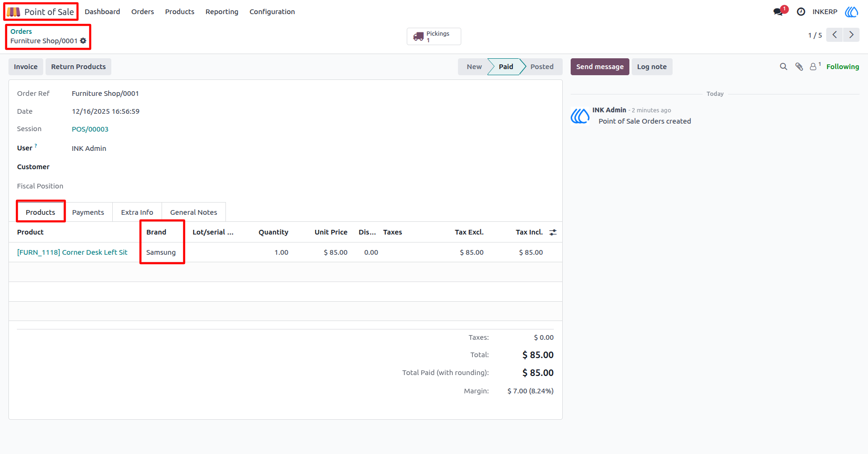Sort by Unit Price column header
The width and height of the screenshot is (868, 454).
[331, 232]
